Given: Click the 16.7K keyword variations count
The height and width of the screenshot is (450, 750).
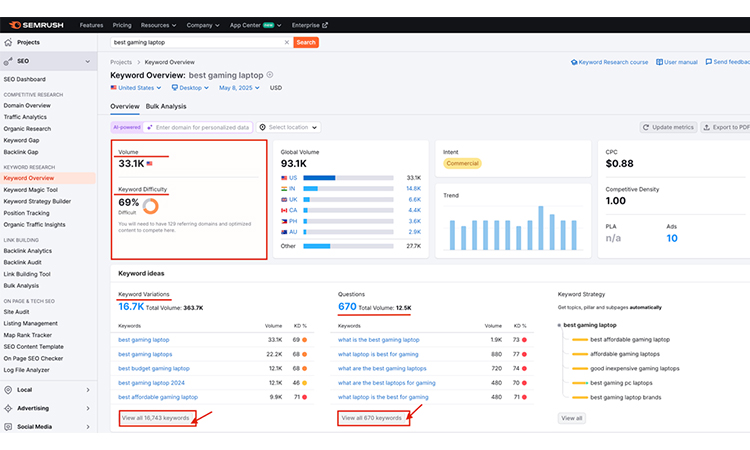Looking at the screenshot, I should 131,307.
